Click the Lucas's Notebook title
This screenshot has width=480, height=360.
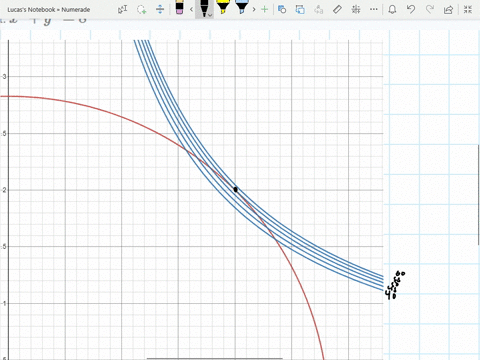[x=49, y=10]
